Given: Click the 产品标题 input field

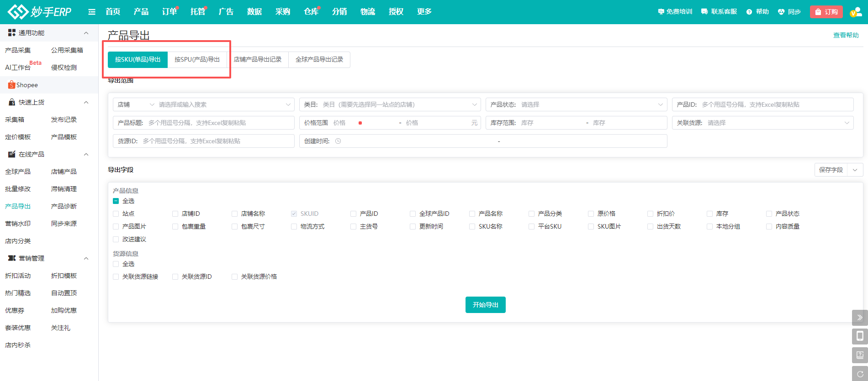Looking at the screenshot, I should coord(219,123).
